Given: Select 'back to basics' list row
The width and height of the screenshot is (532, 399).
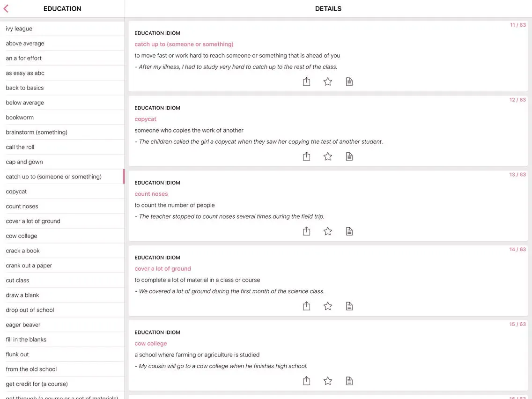Looking at the screenshot, I should coord(62,88).
